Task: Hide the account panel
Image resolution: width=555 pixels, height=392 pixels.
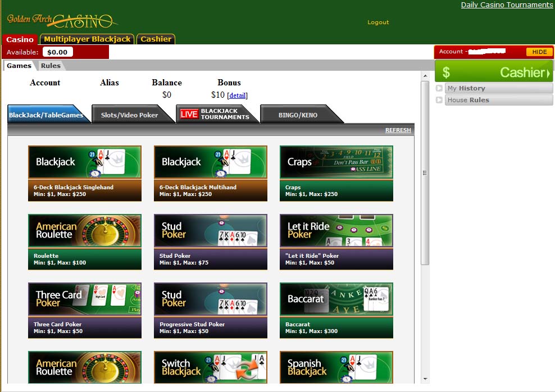Action: coord(539,52)
